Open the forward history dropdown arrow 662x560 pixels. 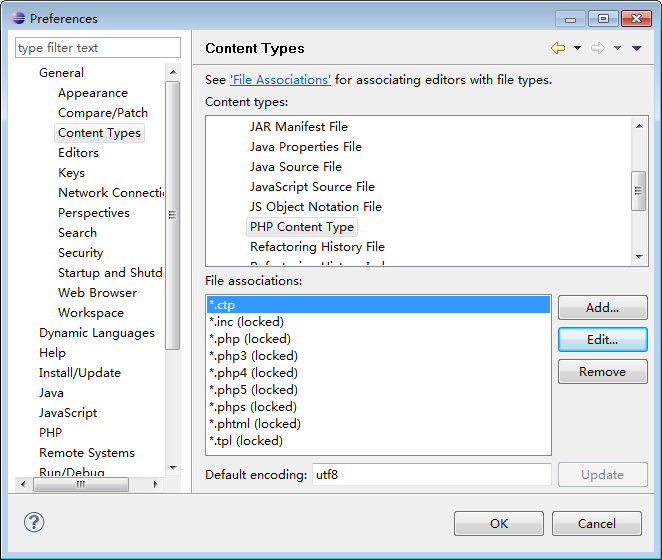(x=617, y=48)
